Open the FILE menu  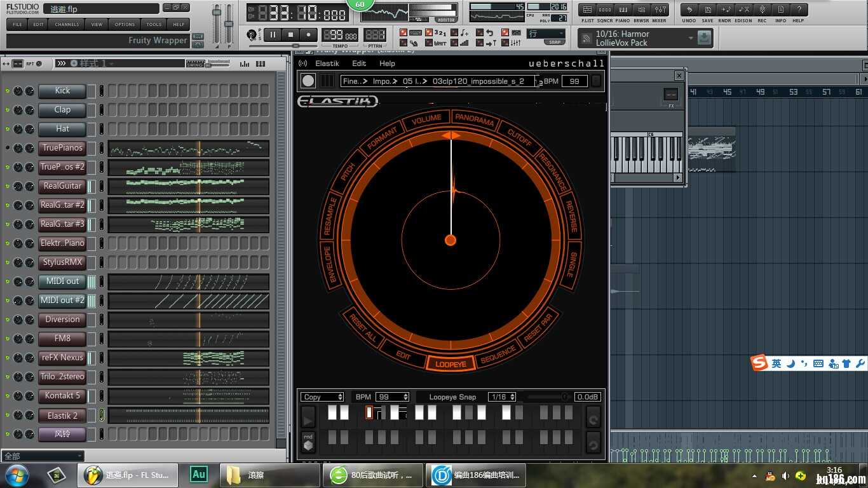point(17,24)
